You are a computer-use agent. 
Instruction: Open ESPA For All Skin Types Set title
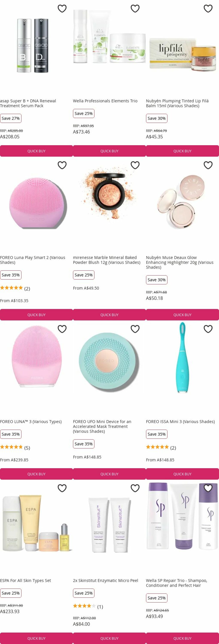pyautogui.click(x=26, y=580)
